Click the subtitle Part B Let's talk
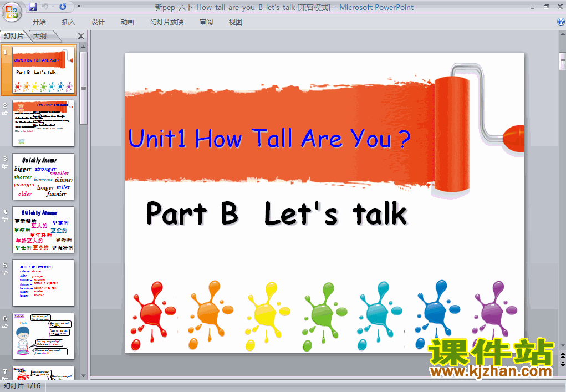Viewport: 566px width, 392px height. [x=277, y=213]
